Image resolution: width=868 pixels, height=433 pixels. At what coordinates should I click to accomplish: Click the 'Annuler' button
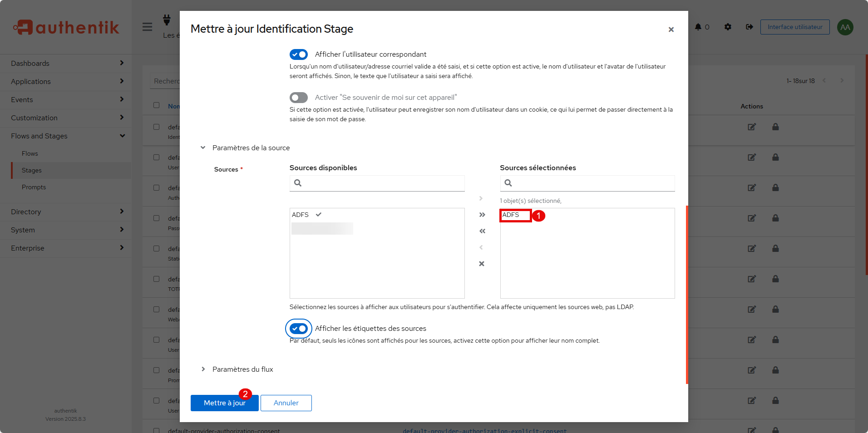(286, 403)
